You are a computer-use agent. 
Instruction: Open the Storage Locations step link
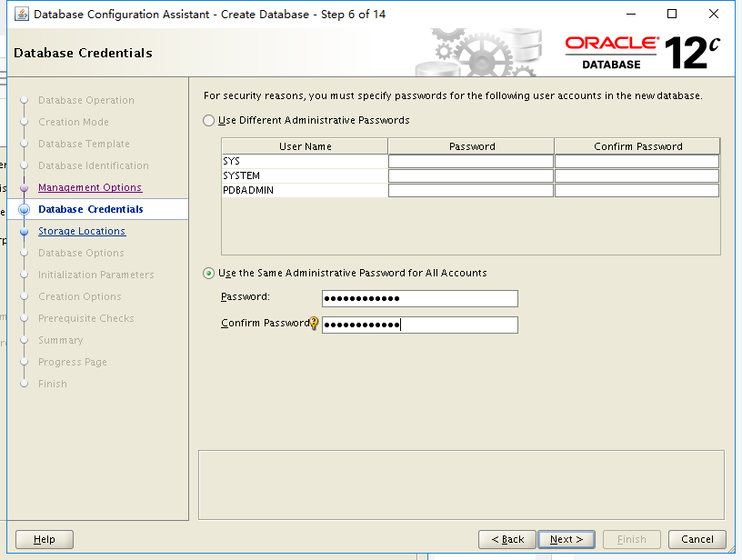coord(81,231)
